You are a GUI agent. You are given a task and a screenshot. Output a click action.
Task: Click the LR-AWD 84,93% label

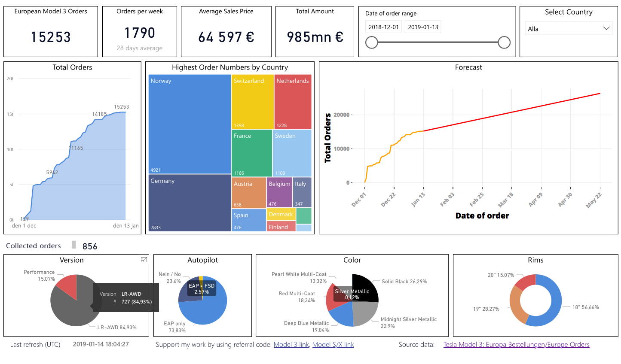(x=117, y=328)
